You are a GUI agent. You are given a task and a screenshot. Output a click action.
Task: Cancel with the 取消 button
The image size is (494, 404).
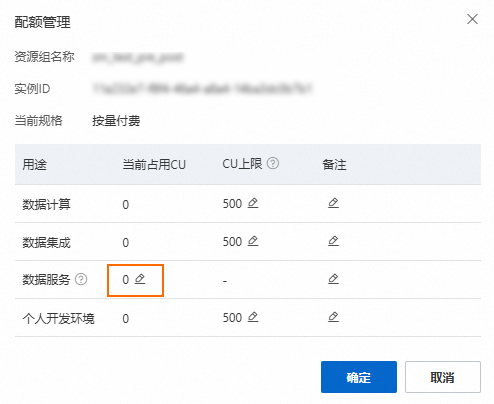pyautogui.click(x=443, y=377)
